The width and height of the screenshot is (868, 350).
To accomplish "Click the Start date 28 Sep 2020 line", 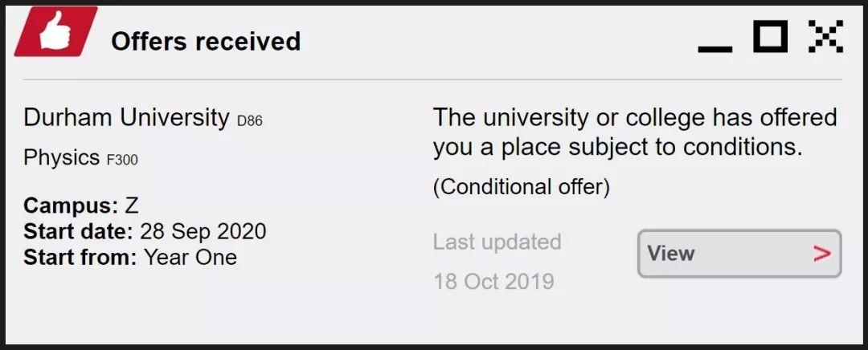I will [x=145, y=231].
